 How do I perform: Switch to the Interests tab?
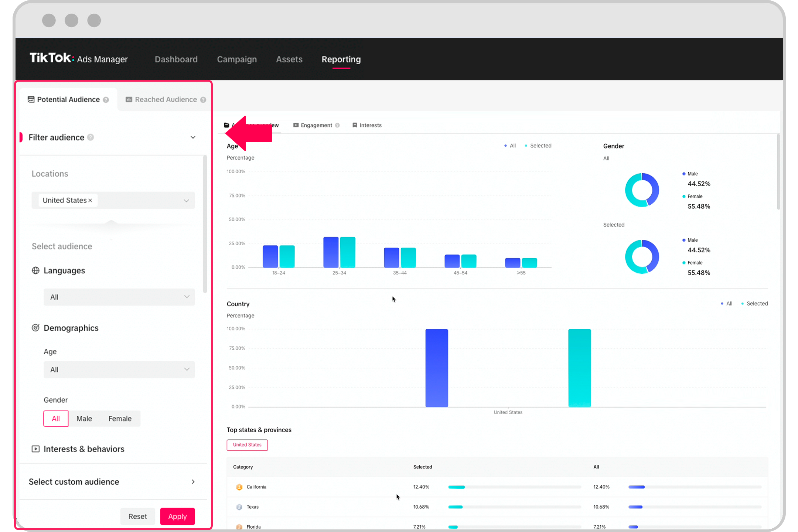coord(370,125)
